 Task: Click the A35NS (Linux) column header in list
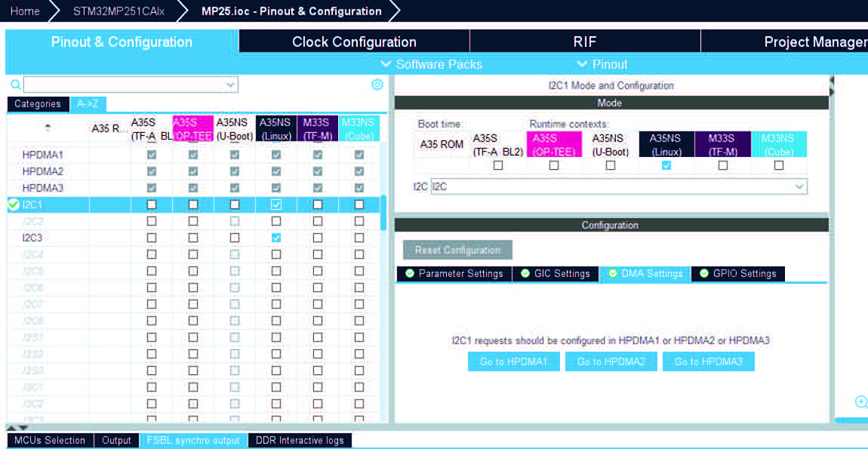click(x=275, y=128)
